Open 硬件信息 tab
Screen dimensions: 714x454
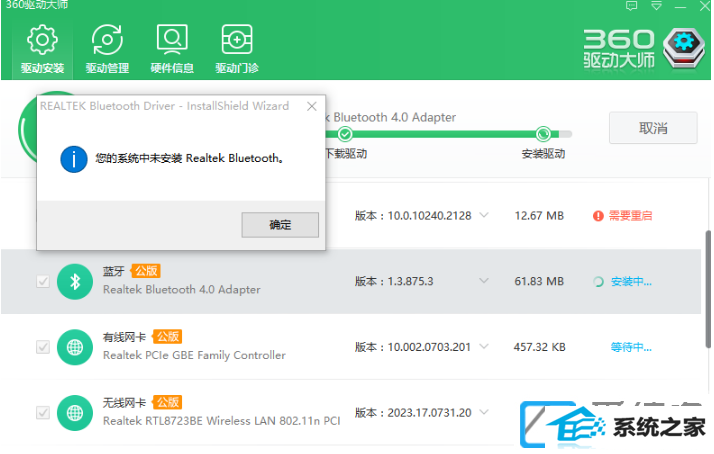[172, 50]
